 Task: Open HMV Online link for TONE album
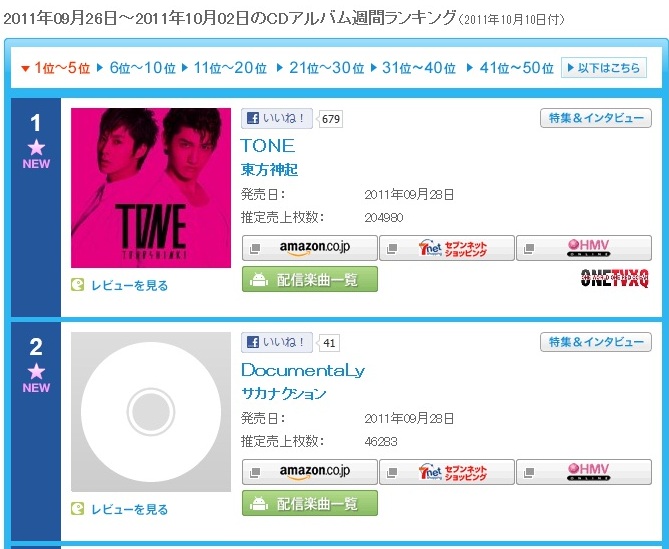tap(584, 248)
